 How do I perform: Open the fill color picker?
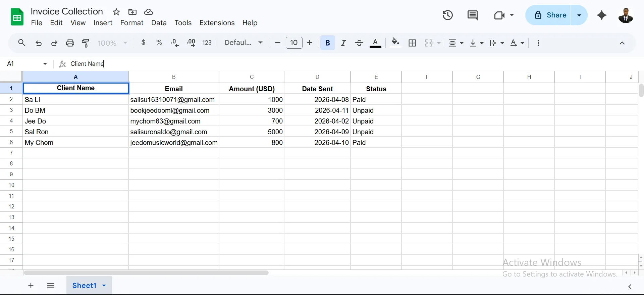coord(395,43)
